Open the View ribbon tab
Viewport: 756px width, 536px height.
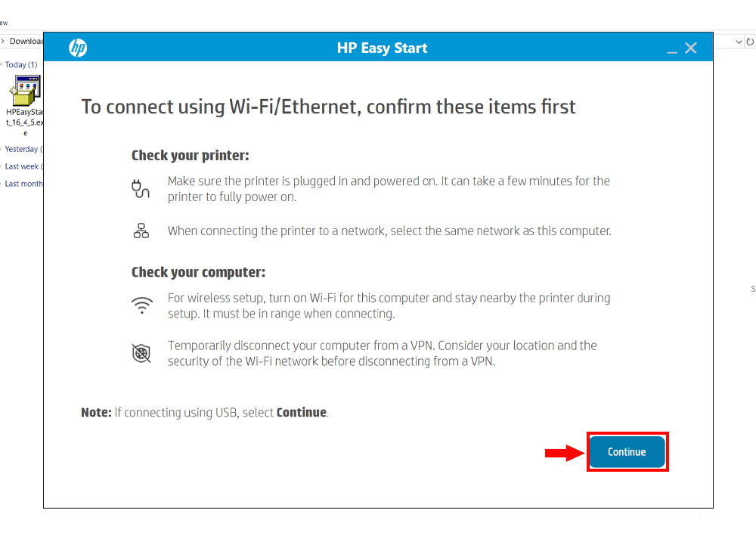coord(3,23)
